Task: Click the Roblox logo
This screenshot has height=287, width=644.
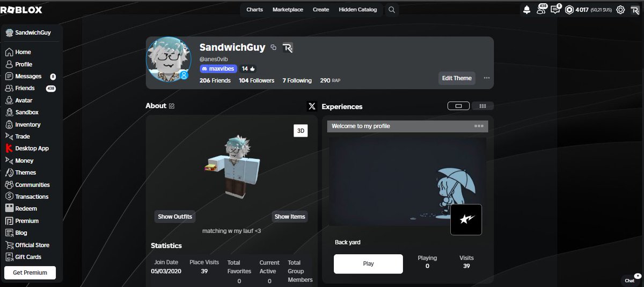Action: 21,10
